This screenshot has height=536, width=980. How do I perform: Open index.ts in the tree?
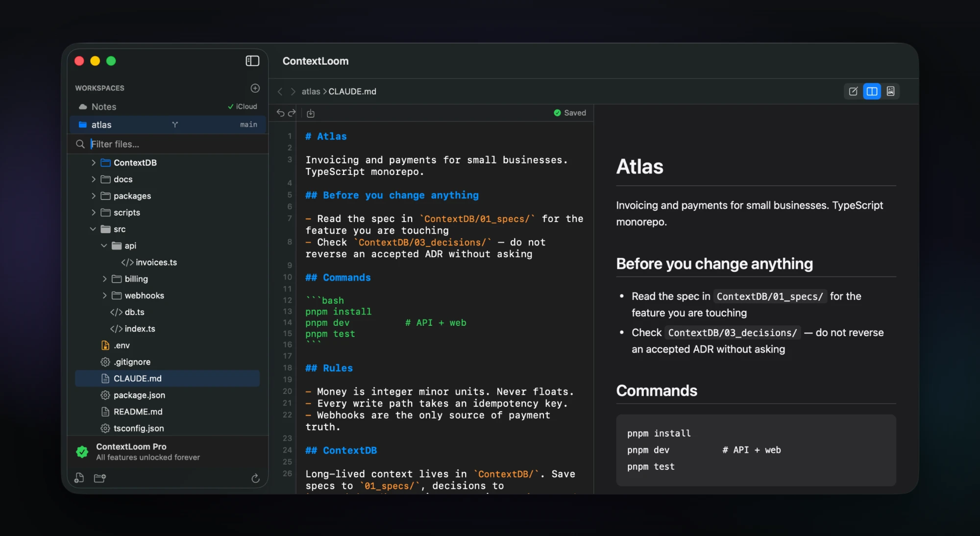click(167, 329)
